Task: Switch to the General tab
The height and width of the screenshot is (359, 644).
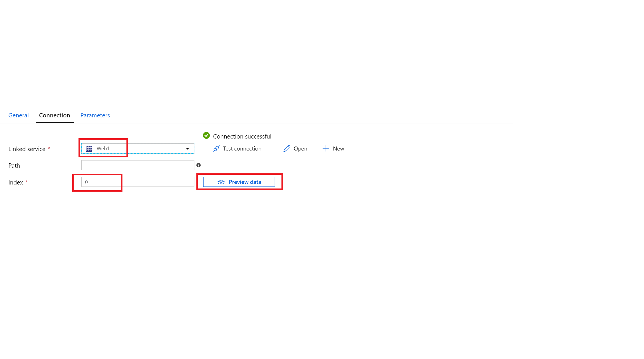Action: click(19, 115)
